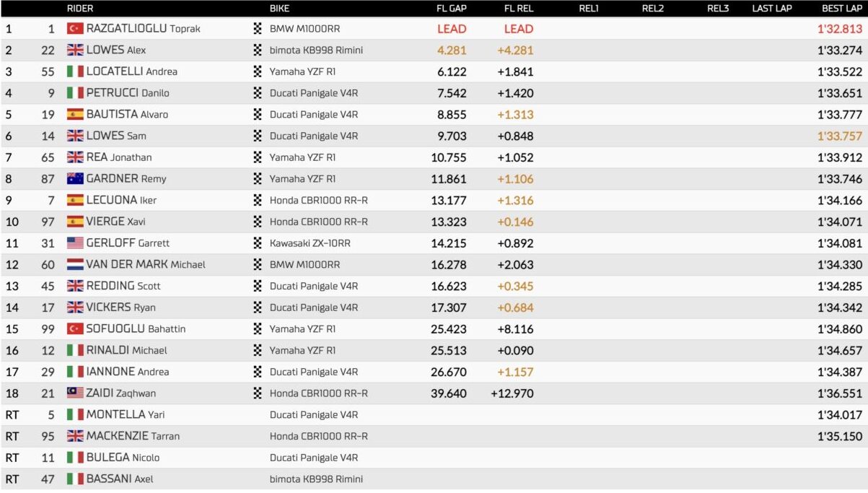Click Yamaha YZF R1 in Locatelli's row
The height and width of the screenshot is (493, 868).
pyautogui.click(x=302, y=71)
